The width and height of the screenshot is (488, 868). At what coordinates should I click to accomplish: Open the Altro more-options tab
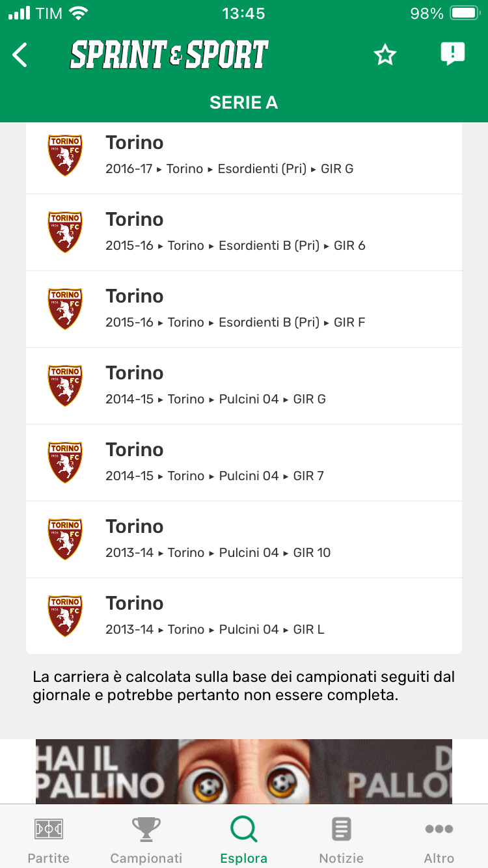click(x=439, y=839)
